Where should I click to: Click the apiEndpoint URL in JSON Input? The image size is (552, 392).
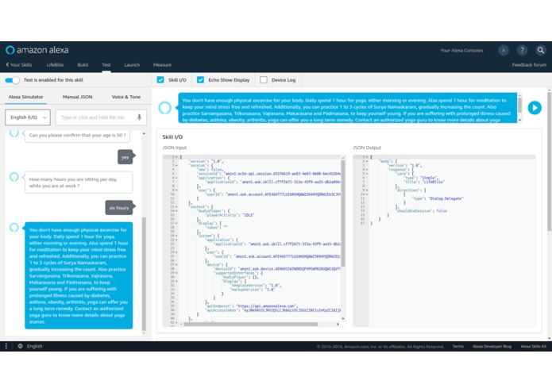click(x=267, y=306)
